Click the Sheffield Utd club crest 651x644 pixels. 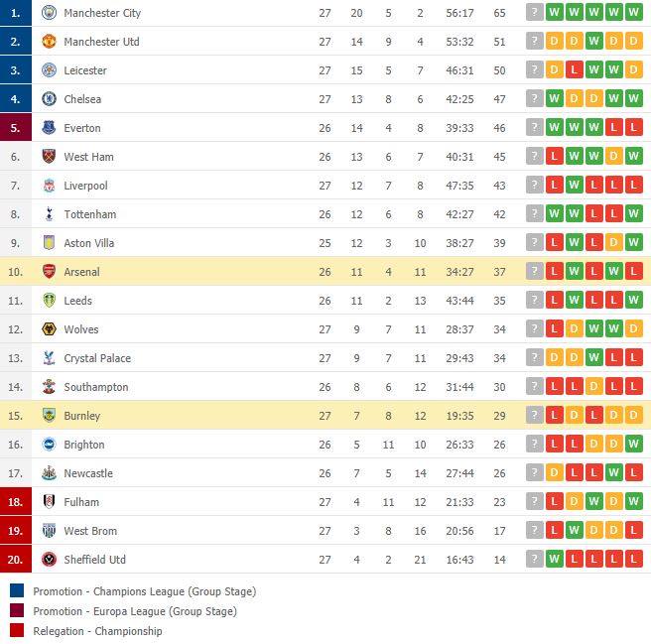pyautogui.click(x=49, y=560)
